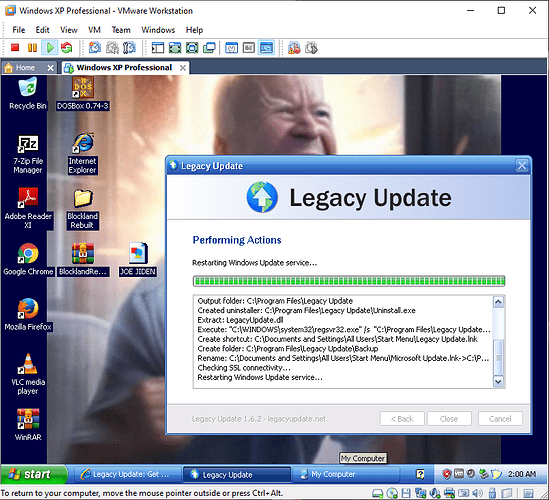Image resolution: width=549 pixels, height=500 pixels.
Task: Enter quick switch mode from the toolbar
Action: coord(175,48)
